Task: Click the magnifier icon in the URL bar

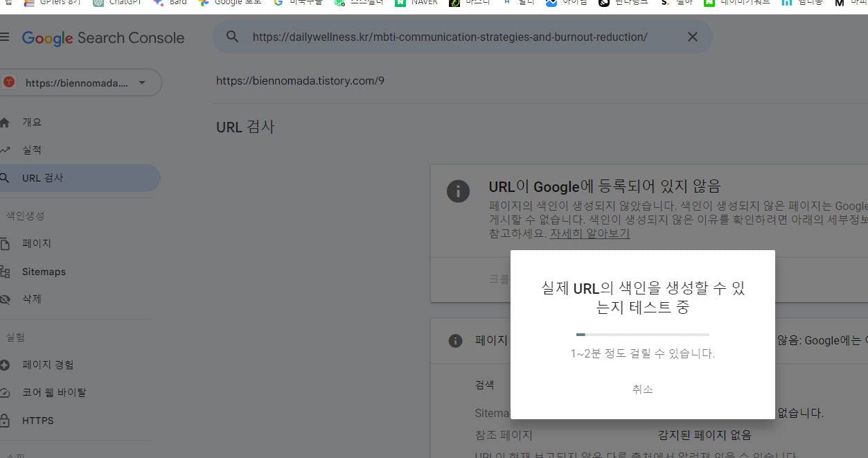Action: pyautogui.click(x=233, y=37)
